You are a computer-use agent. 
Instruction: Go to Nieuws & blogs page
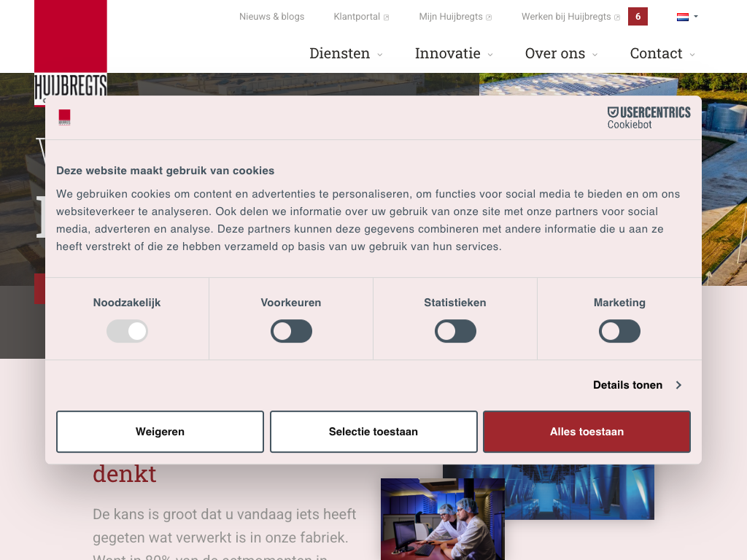pyautogui.click(x=271, y=17)
